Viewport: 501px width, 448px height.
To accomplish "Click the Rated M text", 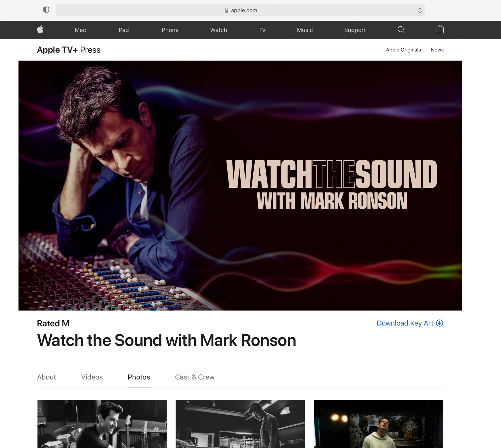I will pyautogui.click(x=53, y=323).
